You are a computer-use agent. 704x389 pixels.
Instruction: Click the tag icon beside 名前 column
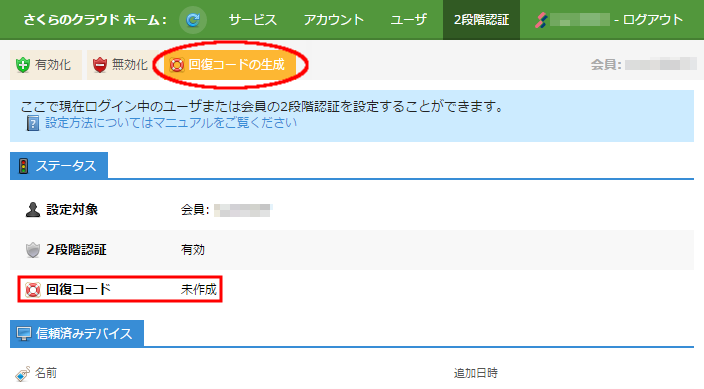pos(23,373)
